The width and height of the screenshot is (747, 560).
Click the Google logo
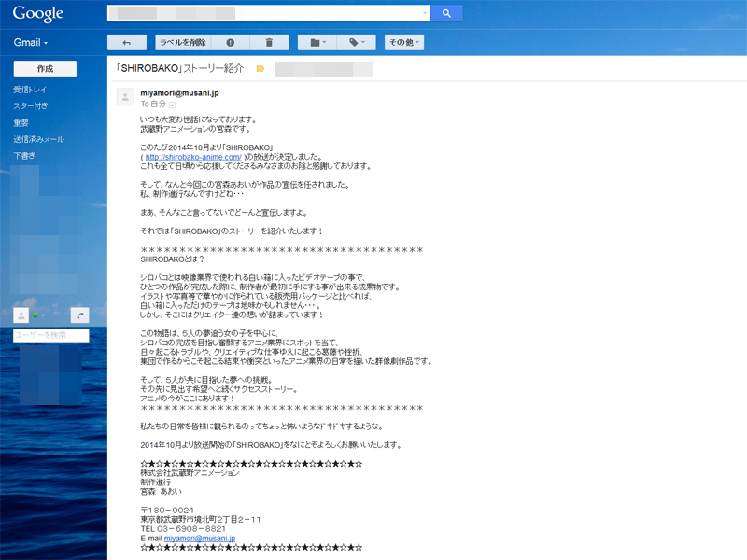tap(38, 14)
